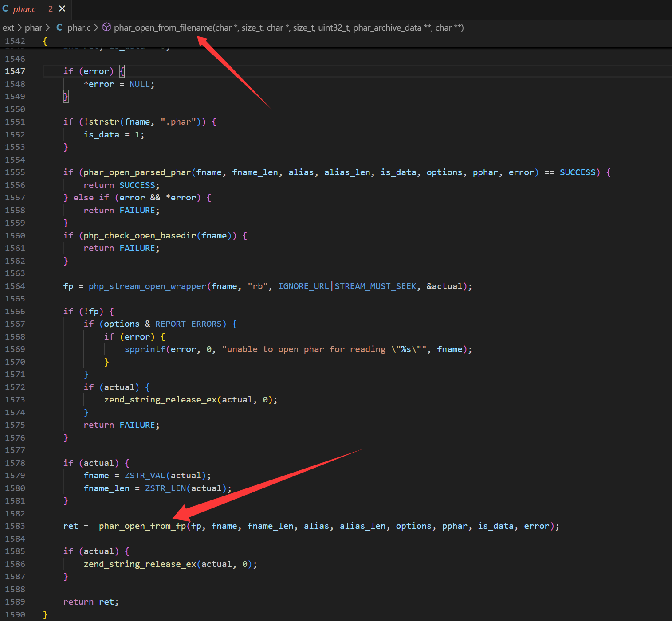Click the php_stream_open_wrapper function call
672x621 pixels.
pyautogui.click(x=147, y=286)
